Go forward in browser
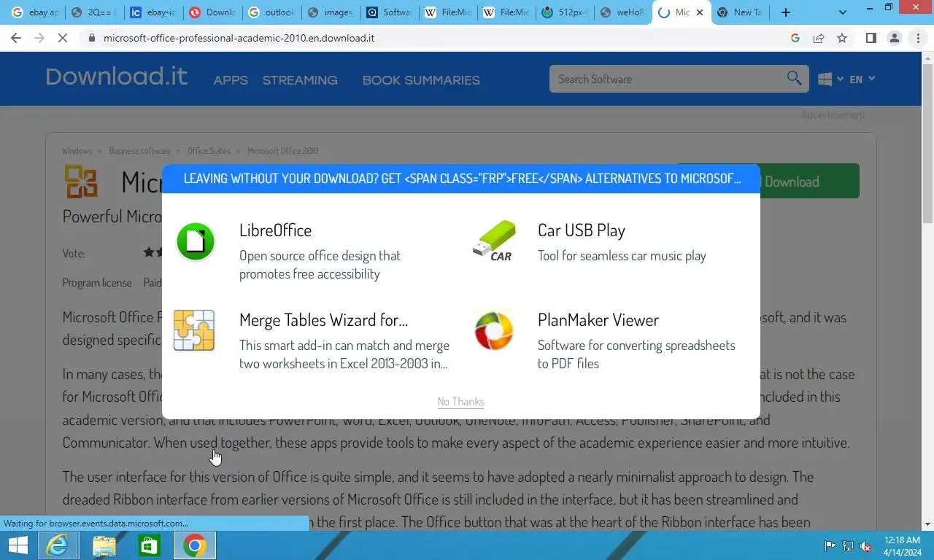 click(x=39, y=38)
